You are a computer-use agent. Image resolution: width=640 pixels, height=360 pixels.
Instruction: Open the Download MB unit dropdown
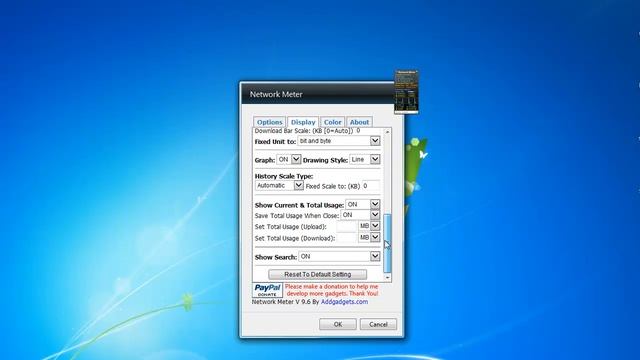[x=369, y=237]
